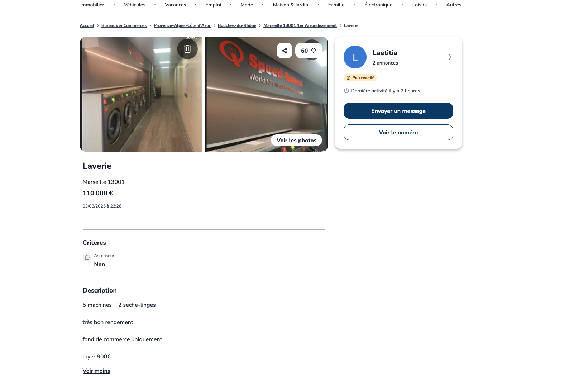Open the Mode category

247,5
